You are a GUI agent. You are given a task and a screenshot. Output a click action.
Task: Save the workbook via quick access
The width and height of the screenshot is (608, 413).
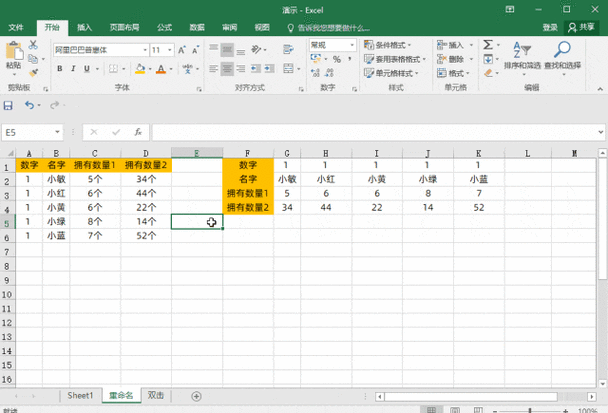pos(8,105)
